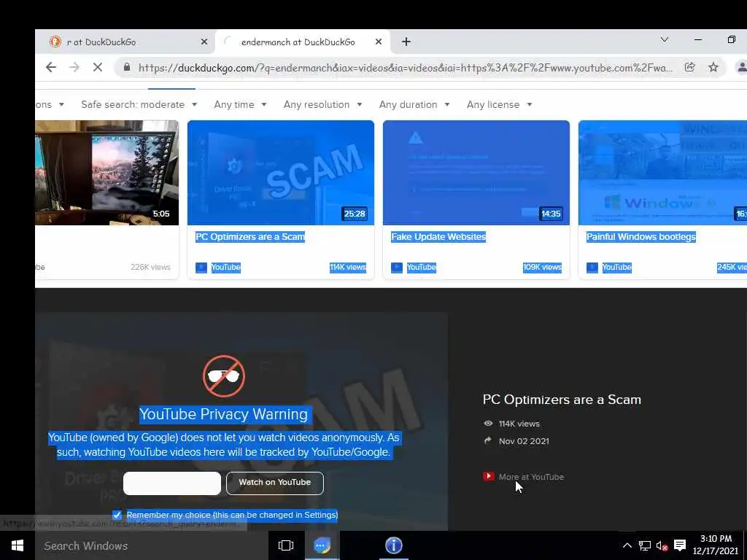Toggle the Remember my choice checkbox
The height and width of the screenshot is (560, 747).
click(x=117, y=515)
